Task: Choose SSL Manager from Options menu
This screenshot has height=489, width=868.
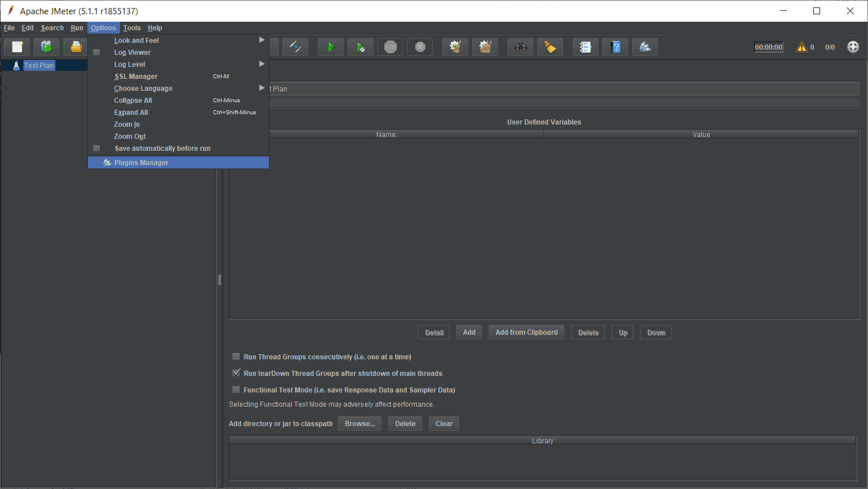Action: click(x=178, y=77)
